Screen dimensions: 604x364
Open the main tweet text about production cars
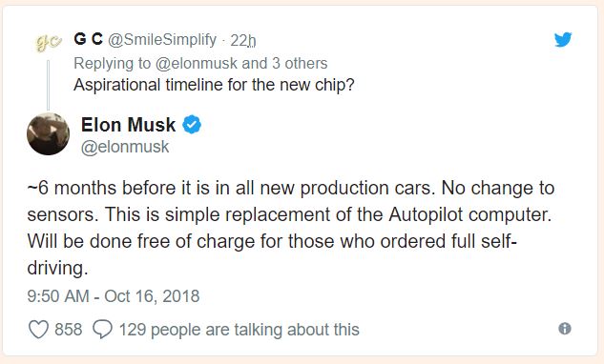click(291, 228)
